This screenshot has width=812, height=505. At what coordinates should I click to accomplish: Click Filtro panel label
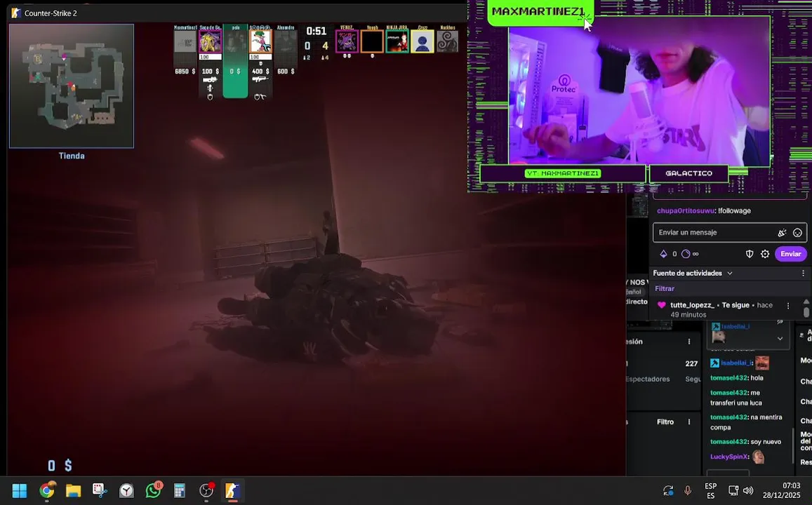coord(665,422)
